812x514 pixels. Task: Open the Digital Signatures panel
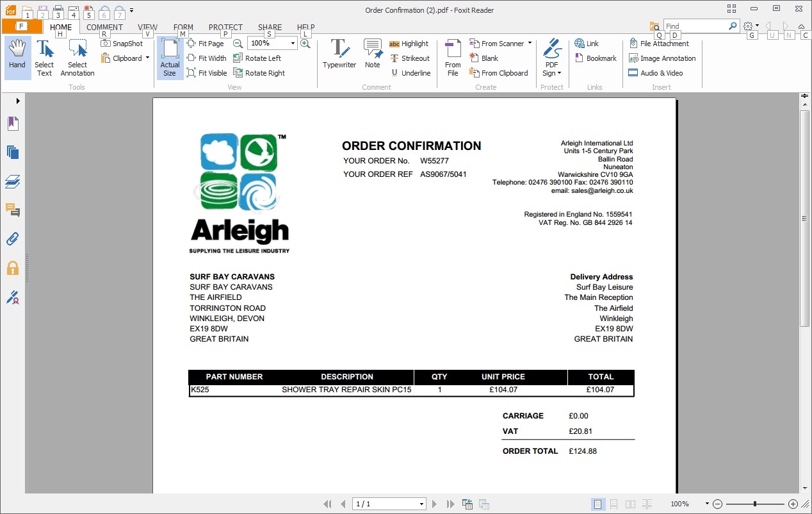pyautogui.click(x=13, y=297)
